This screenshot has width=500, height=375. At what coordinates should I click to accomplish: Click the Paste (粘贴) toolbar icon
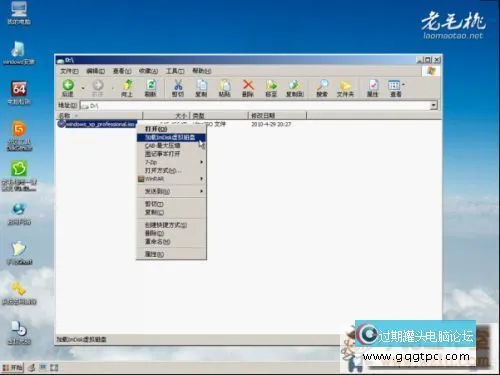[225, 85]
